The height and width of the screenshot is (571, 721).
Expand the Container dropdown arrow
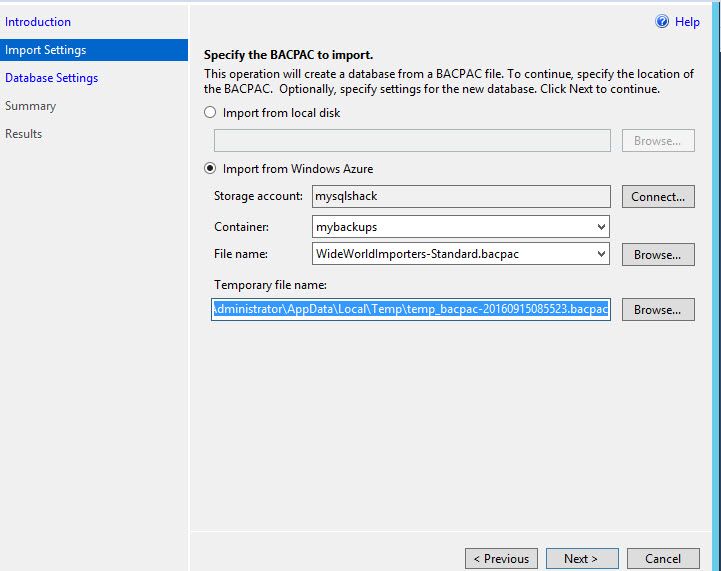click(601, 227)
